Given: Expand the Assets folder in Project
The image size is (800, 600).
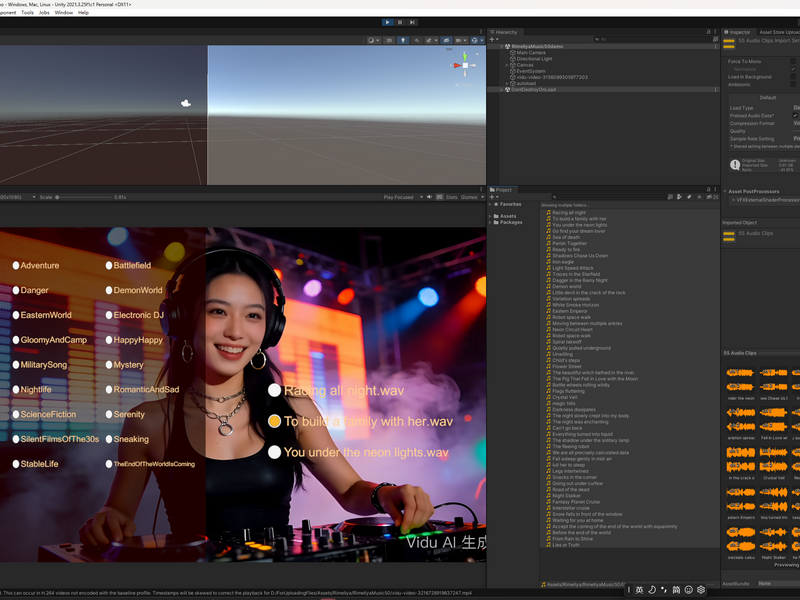Looking at the screenshot, I should tap(490, 216).
